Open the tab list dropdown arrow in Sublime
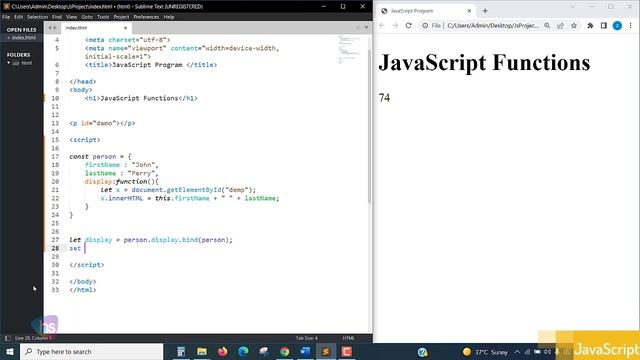This screenshot has height=360, width=640. 366,28
